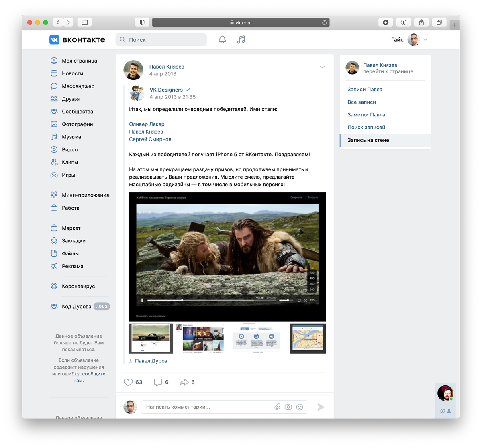Open the music note icon in header
The image size is (482, 448).
[241, 39]
